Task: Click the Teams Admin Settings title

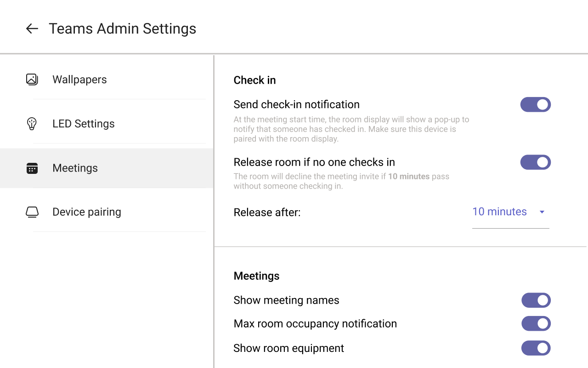Action: 123,29
